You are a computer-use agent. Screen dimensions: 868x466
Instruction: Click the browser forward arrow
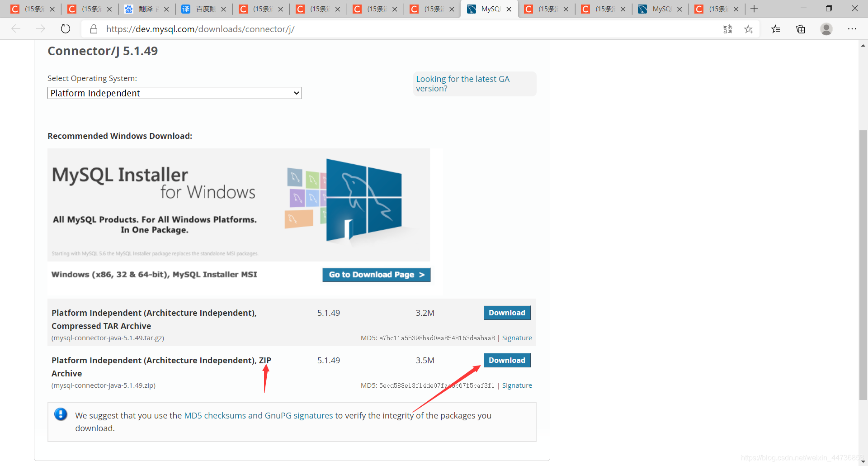point(41,29)
